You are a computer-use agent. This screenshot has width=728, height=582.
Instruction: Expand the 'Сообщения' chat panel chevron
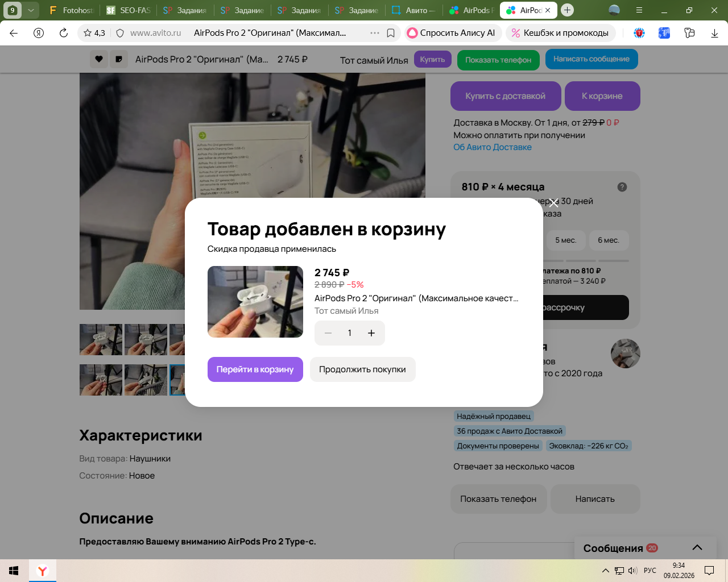(x=697, y=548)
